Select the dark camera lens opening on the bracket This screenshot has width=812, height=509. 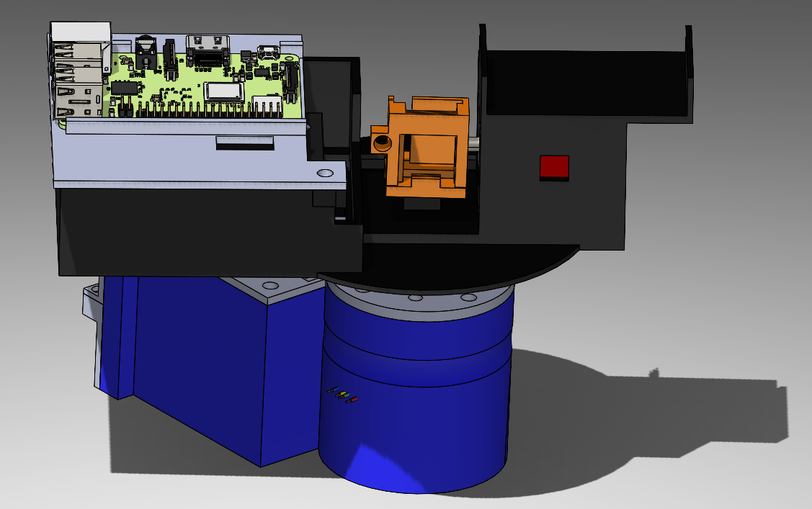coord(383,143)
